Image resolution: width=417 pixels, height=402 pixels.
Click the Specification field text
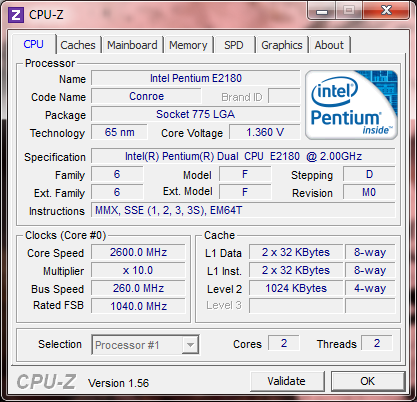(243, 156)
